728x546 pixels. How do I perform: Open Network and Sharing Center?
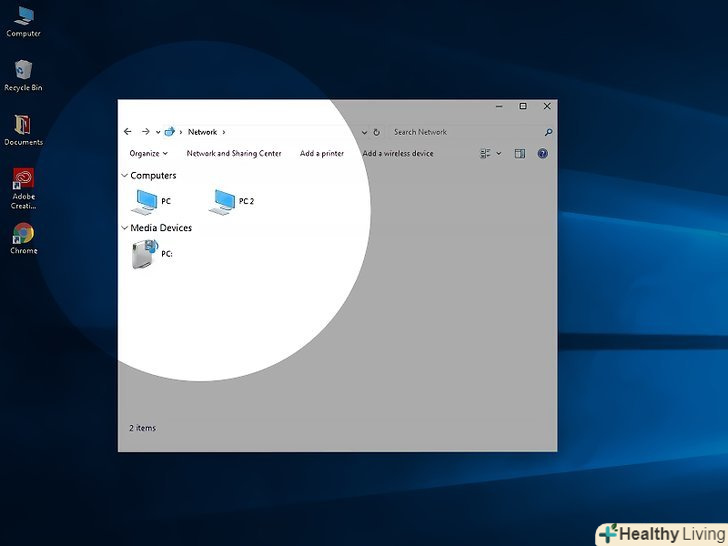coord(234,154)
